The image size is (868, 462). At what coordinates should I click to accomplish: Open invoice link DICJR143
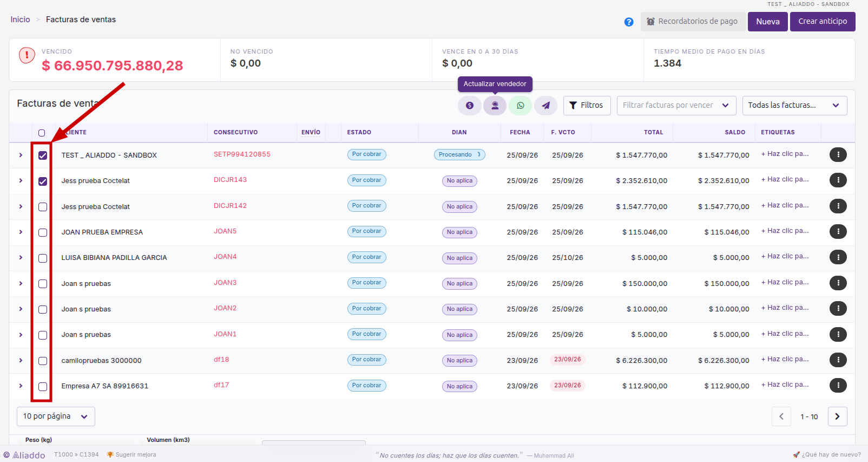pyautogui.click(x=230, y=180)
